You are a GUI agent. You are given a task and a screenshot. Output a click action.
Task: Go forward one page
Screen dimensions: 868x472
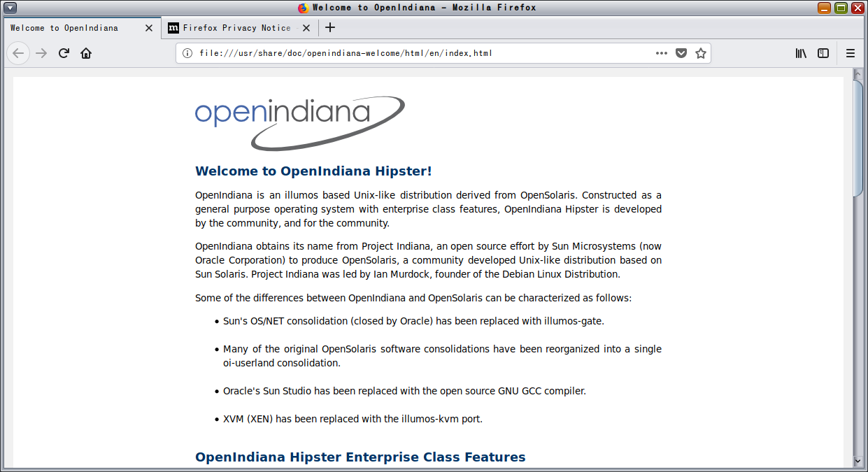tap(41, 53)
